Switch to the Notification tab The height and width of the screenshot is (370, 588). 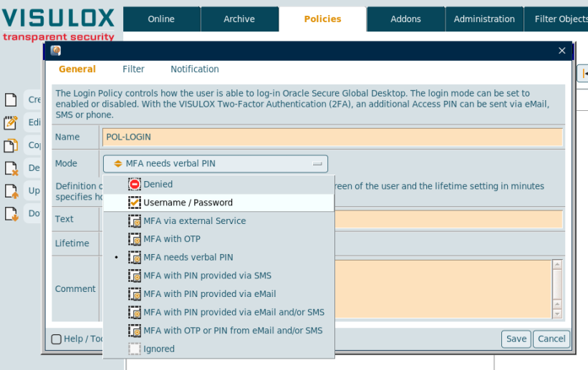195,69
